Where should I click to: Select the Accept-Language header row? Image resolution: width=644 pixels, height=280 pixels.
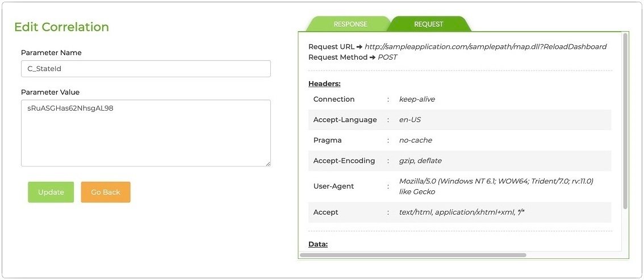tap(459, 120)
